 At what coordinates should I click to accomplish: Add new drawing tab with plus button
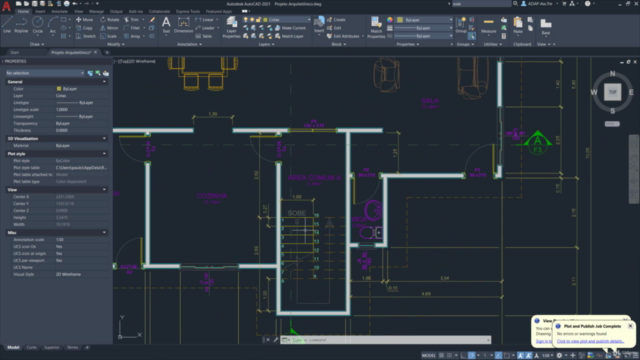pos(107,52)
